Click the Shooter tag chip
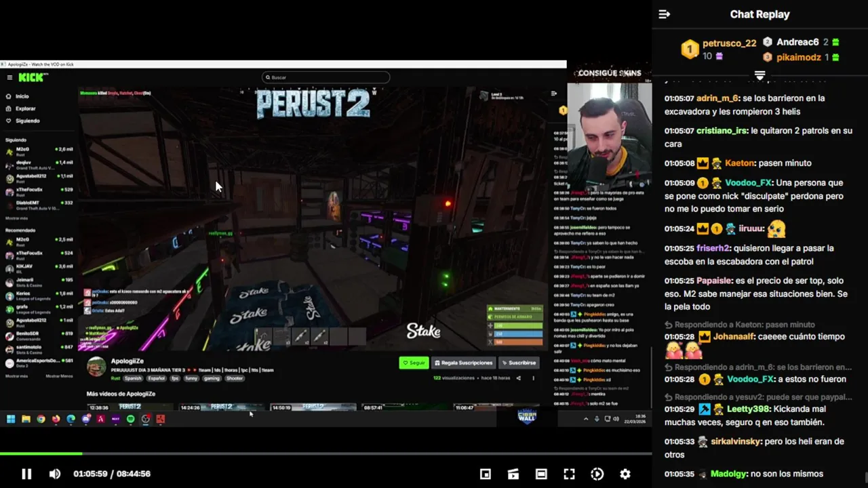Image resolution: width=868 pixels, height=488 pixels. click(x=235, y=378)
